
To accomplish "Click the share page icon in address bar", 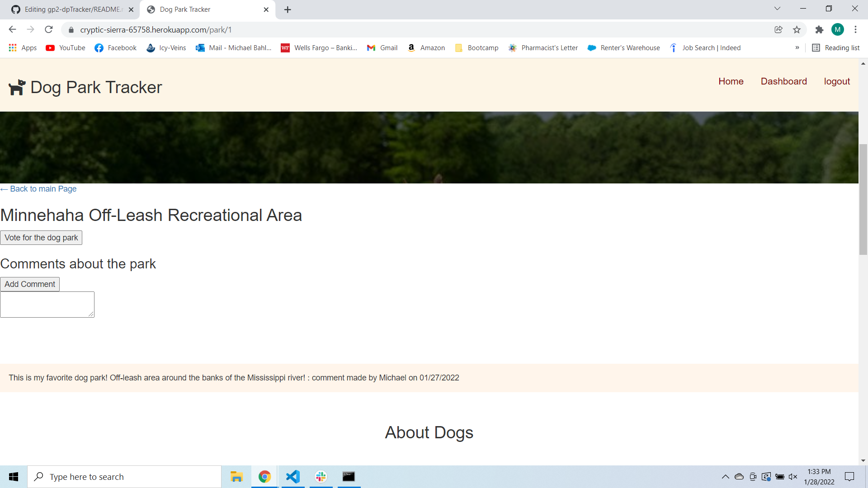I will coord(778,30).
